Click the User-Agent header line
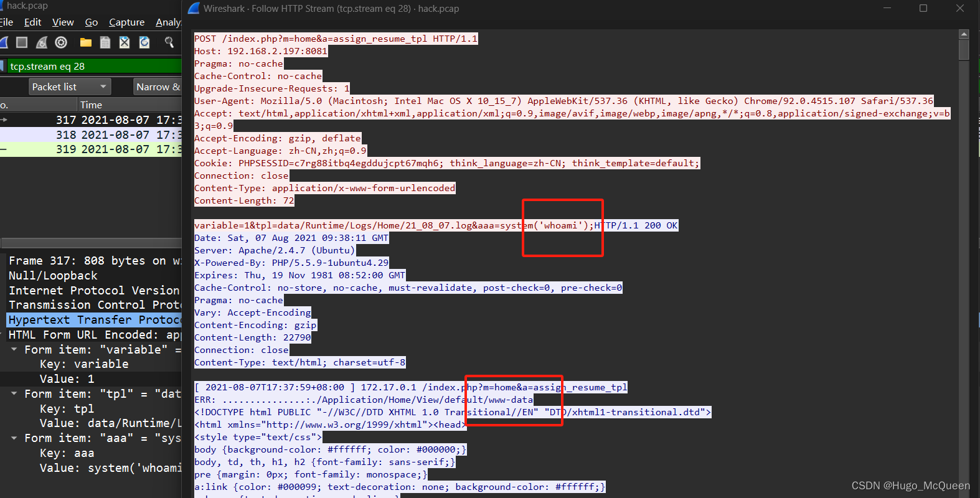Image resolution: width=980 pixels, height=498 pixels. pos(564,101)
